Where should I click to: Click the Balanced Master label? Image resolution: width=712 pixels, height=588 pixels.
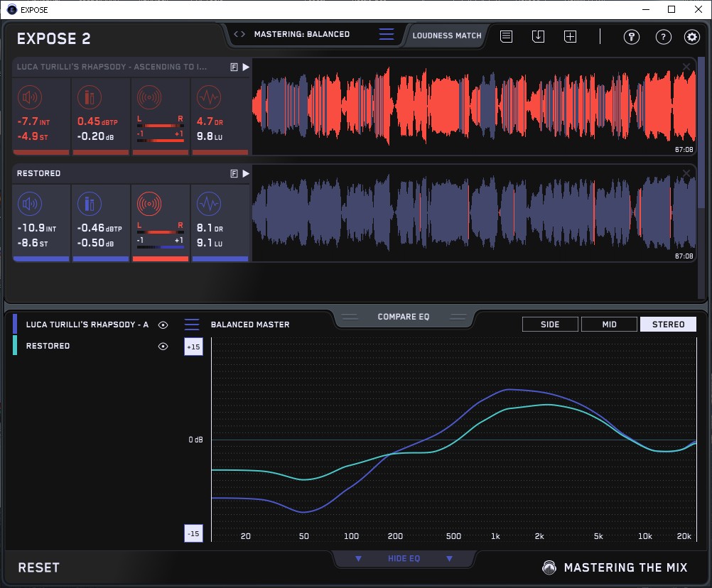[250, 325]
